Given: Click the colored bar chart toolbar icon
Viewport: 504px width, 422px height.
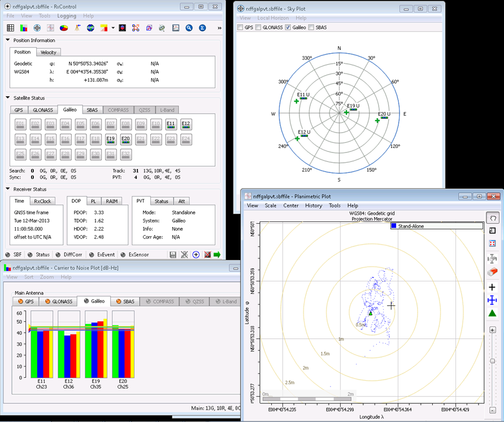Looking at the screenshot, I should click(24, 28).
